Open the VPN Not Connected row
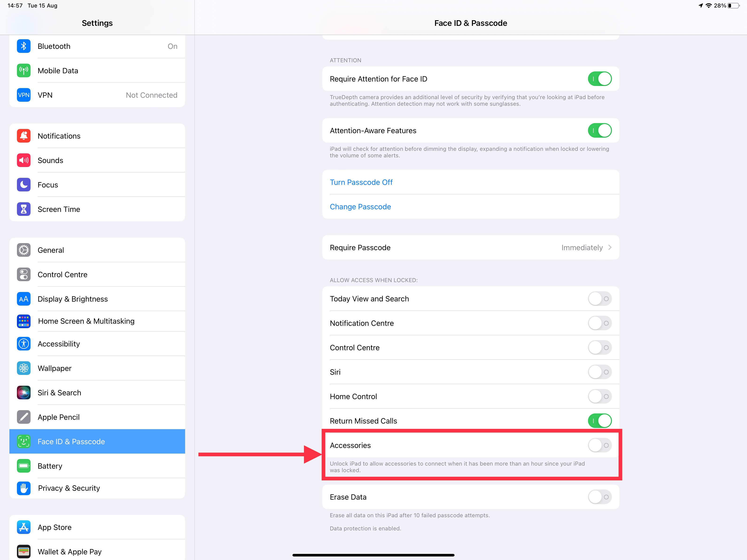 click(x=97, y=95)
